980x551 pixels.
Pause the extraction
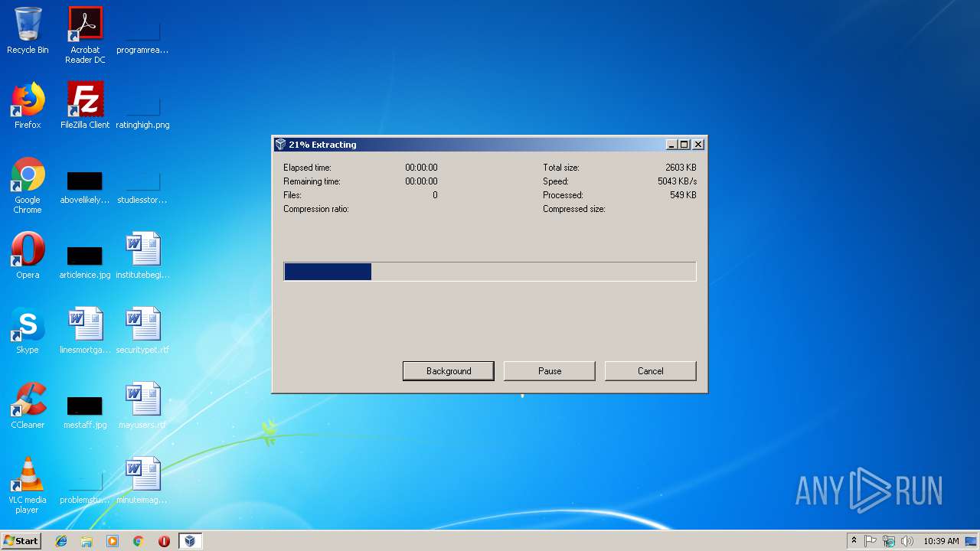[x=550, y=371]
